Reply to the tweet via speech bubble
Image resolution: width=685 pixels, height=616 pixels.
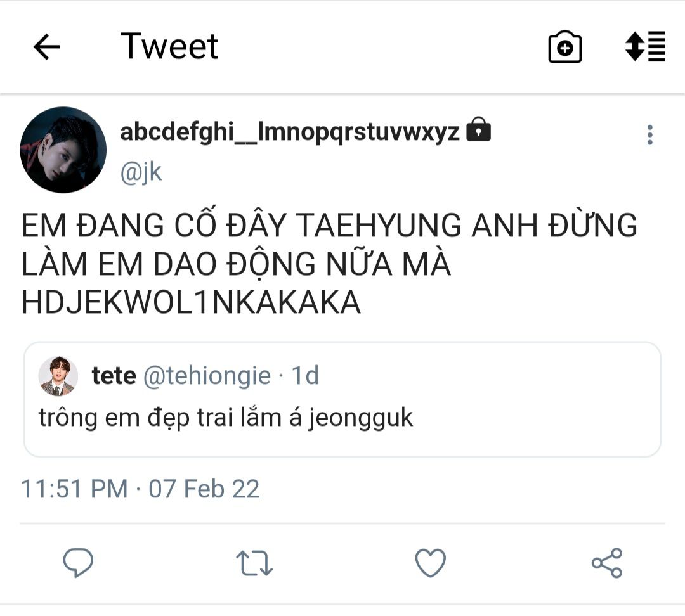click(78, 563)
